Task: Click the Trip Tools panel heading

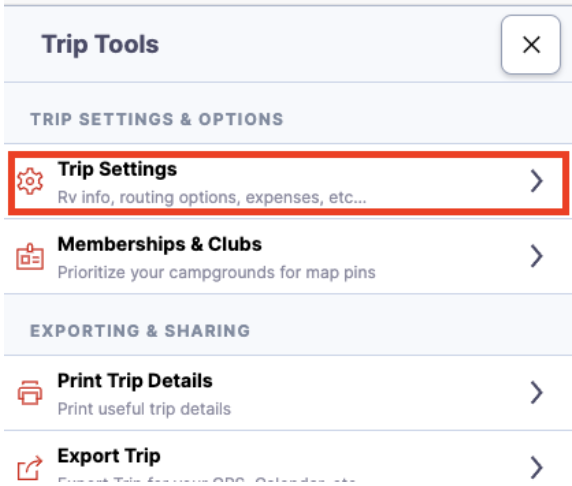Action: 100,45
